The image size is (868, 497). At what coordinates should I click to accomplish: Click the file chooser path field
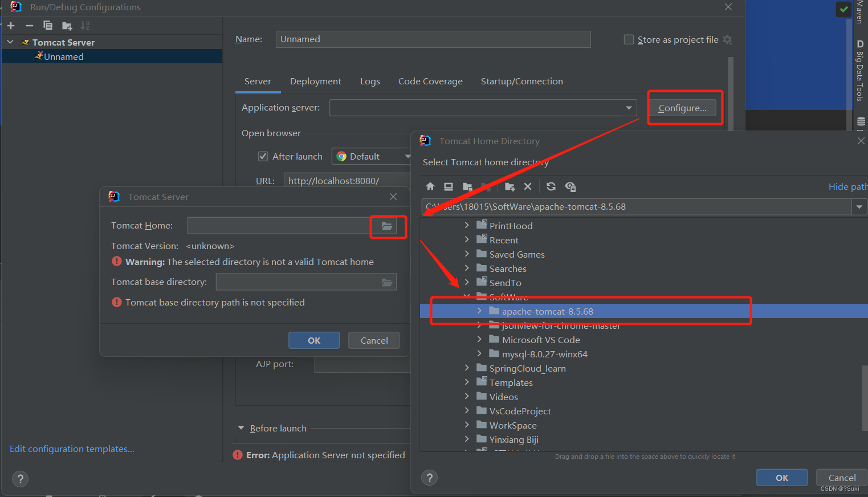point(637,207)
